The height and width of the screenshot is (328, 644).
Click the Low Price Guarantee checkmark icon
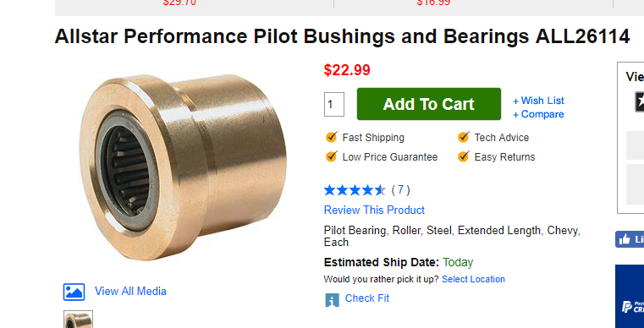pos(332,156)
